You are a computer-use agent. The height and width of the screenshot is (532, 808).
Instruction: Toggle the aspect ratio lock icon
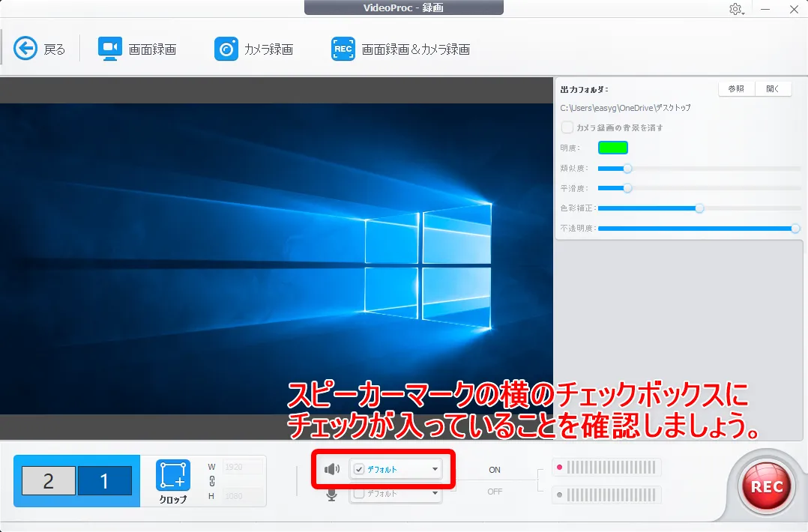212,482
